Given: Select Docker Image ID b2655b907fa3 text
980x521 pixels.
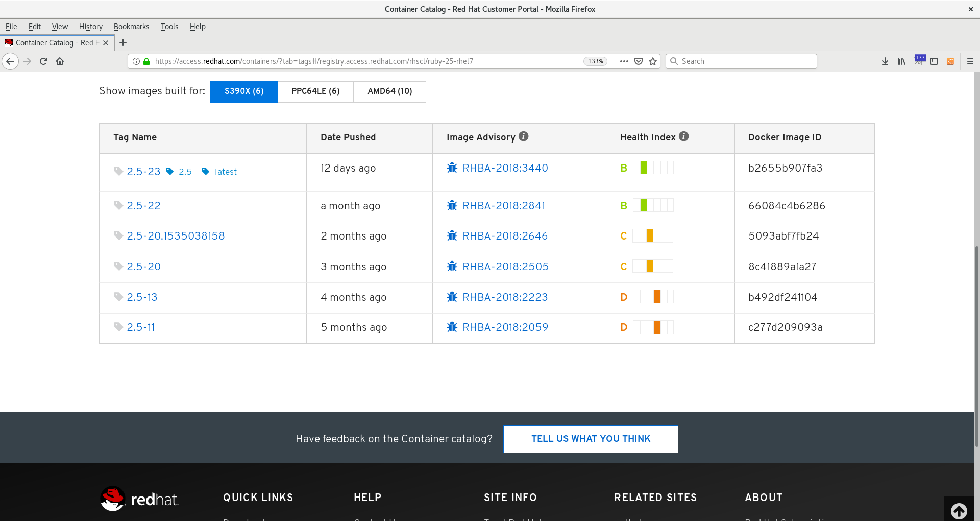Looking at the screenshot, I should (x=785, y=168).
